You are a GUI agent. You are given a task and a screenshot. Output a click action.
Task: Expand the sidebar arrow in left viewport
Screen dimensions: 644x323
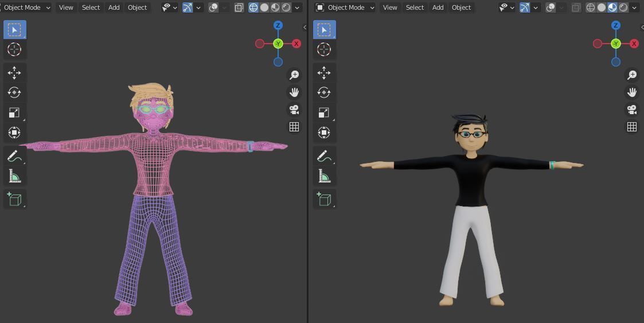[305, 27]
